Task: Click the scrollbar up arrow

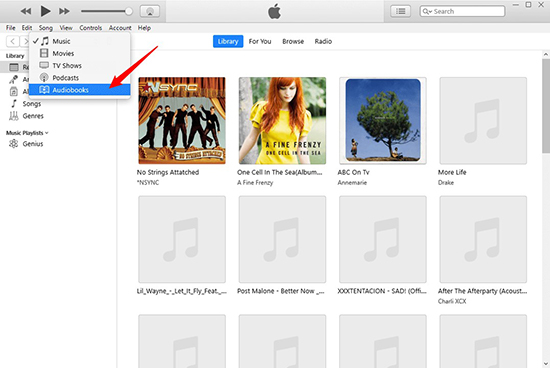Action: point(546,55)
